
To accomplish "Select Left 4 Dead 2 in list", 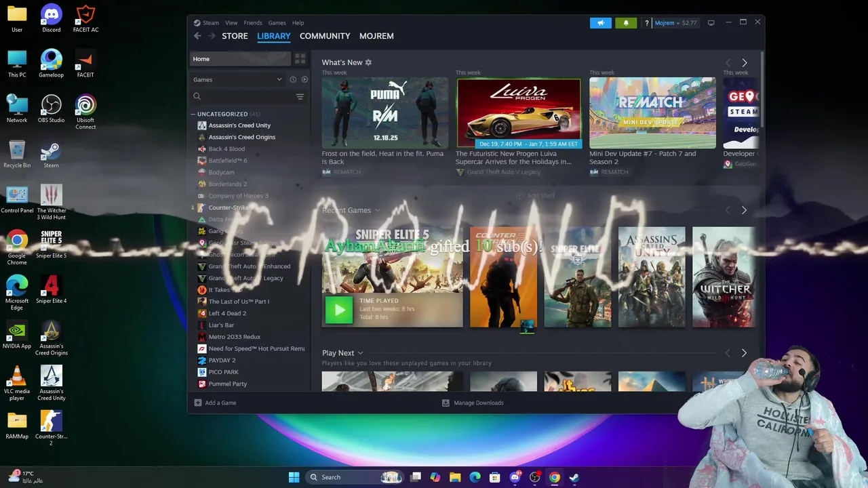I will (x=227, y=313).
